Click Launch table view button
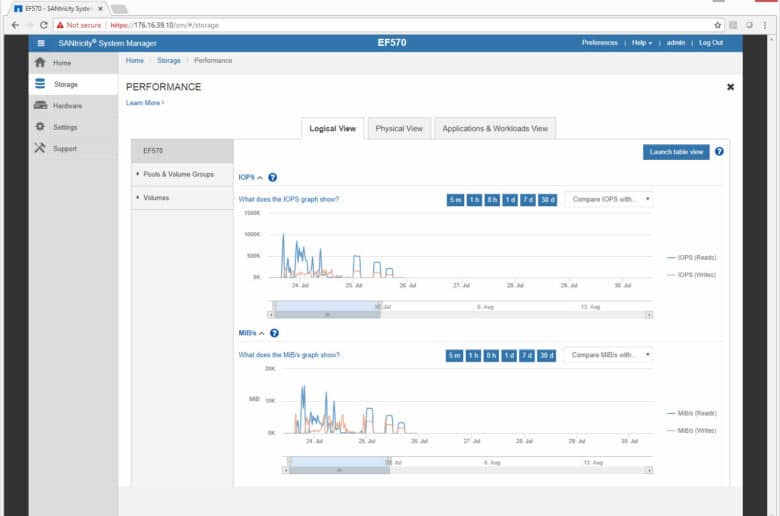This screenshot has height=516, width=780. (676, 152)
